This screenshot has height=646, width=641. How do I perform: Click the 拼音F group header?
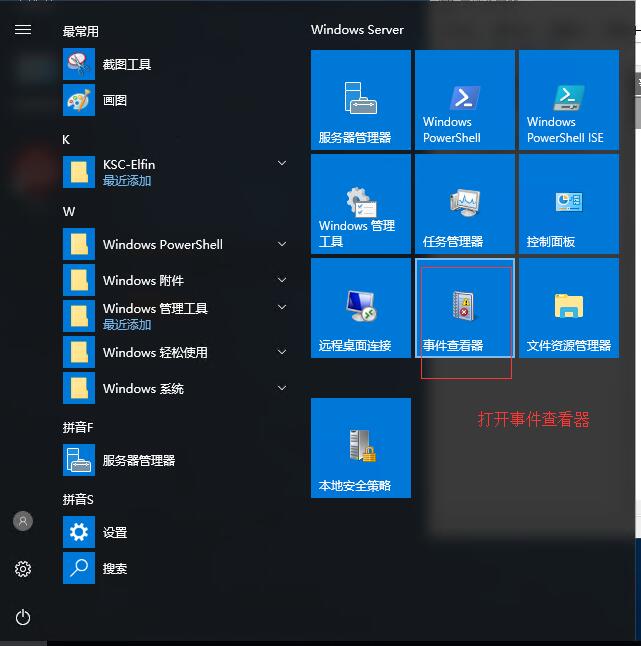[x=78, y=428]
